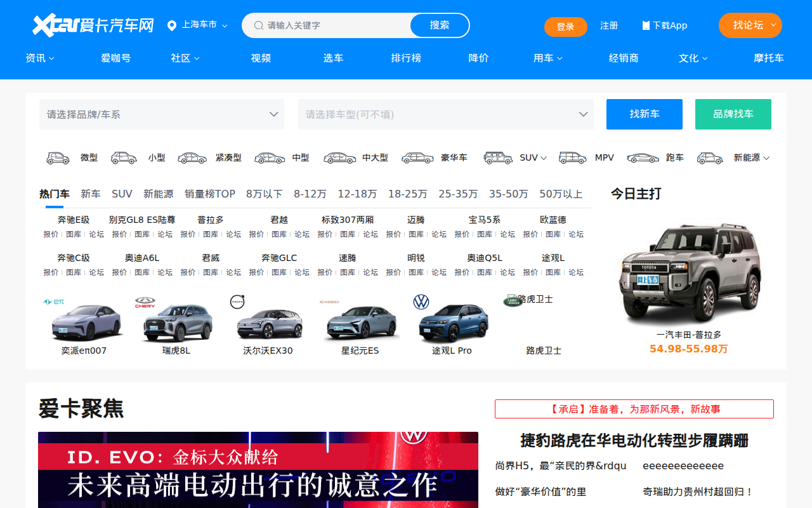
Task: Click the Land Rover logo beside 路虎卫士
Action: pyautogui.click(x=513, y=300)
